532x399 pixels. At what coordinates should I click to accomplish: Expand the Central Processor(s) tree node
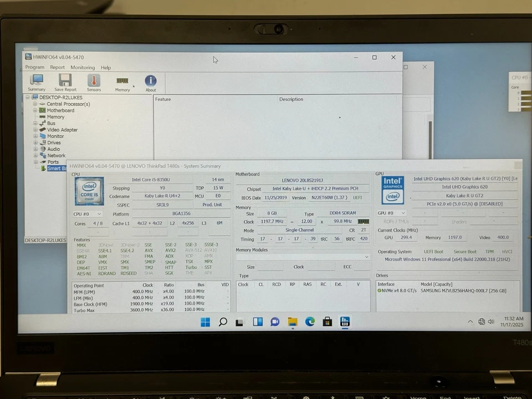click(x=36, y=104)
